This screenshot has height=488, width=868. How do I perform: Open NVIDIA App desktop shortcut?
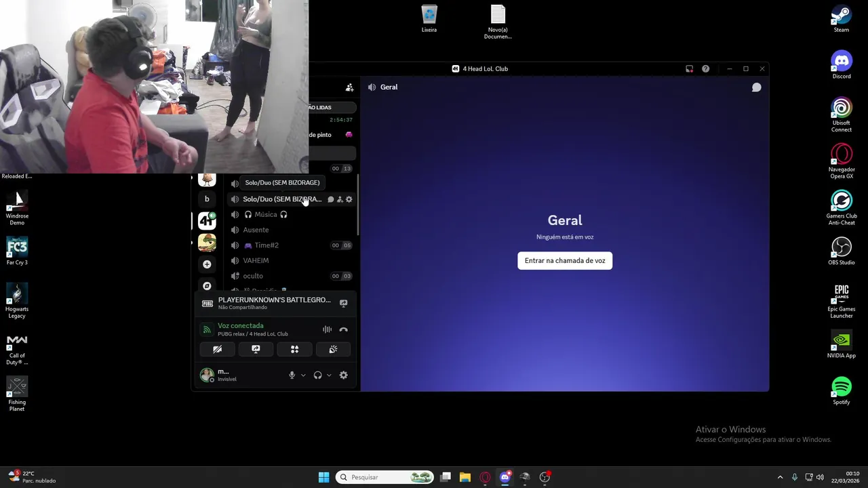[x=842, y=344]
